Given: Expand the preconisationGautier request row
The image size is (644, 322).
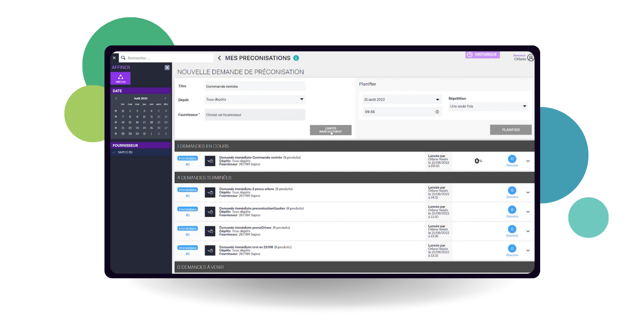Looking at the screenshot, I should [x=528, y=212].
